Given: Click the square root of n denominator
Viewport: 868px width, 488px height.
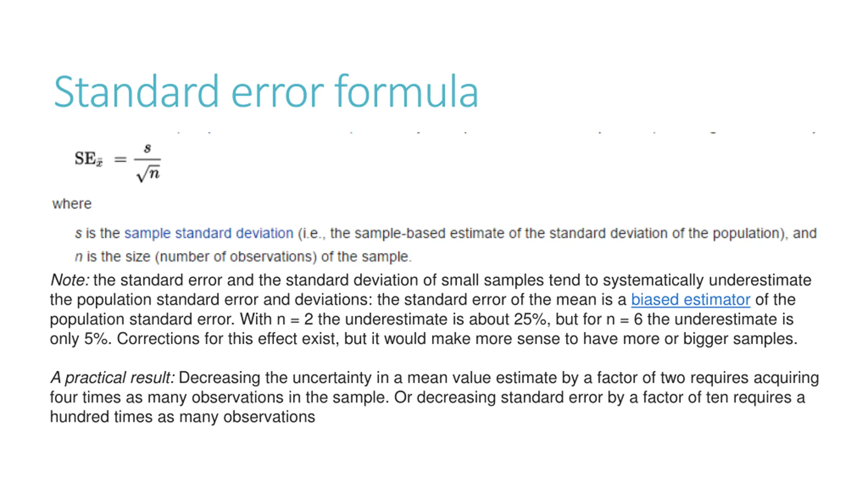Looking at the screenshot, I should (x=148, y=173).
